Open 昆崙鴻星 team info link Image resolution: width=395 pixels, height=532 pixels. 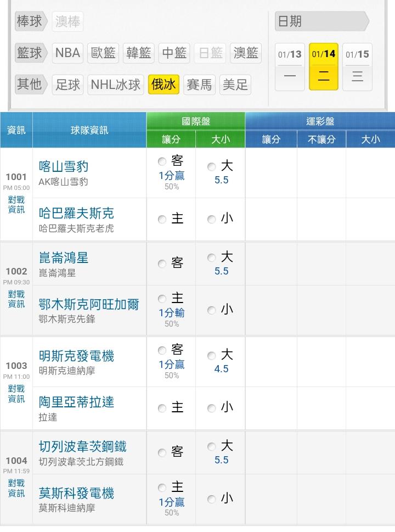click(64, 258)
